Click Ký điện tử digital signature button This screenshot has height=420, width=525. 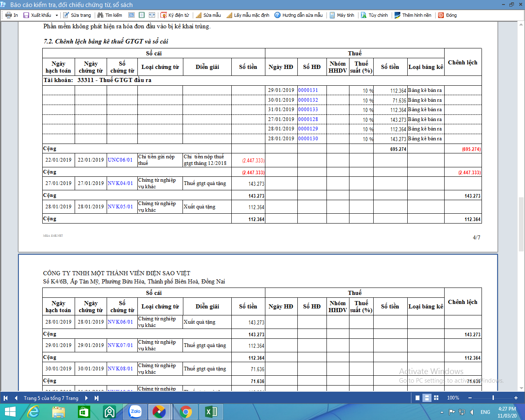click(x=175, y=15)
